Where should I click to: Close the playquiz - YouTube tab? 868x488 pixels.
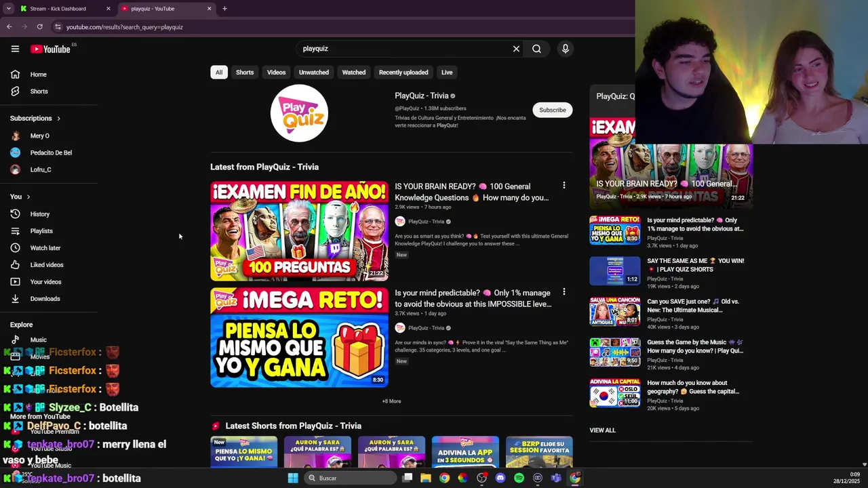point(209,9)
